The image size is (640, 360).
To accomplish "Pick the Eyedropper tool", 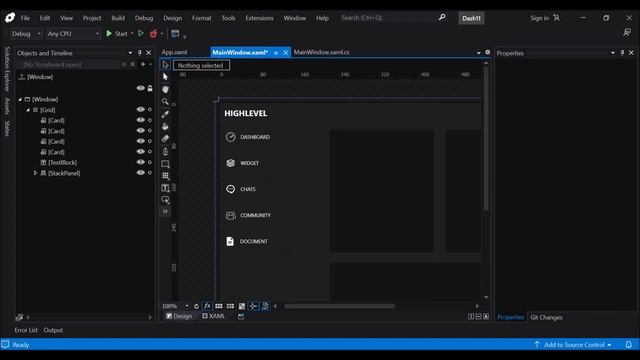I will (165, 114).
